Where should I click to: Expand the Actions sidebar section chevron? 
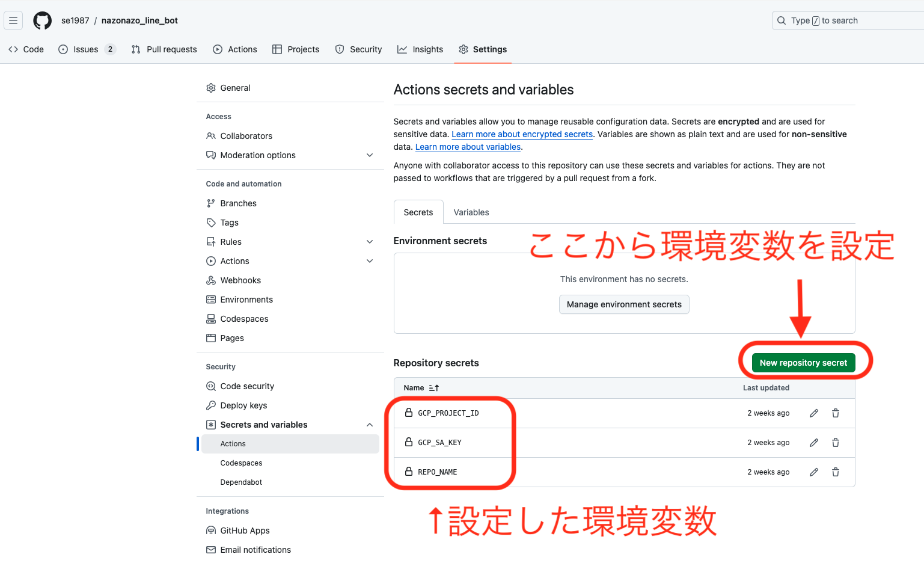(370, 261)
